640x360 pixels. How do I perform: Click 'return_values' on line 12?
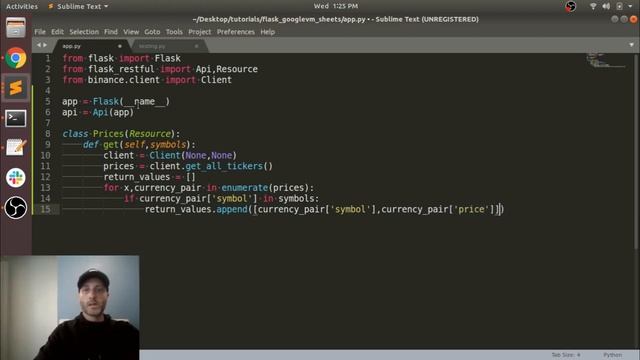tap(137, 177)
